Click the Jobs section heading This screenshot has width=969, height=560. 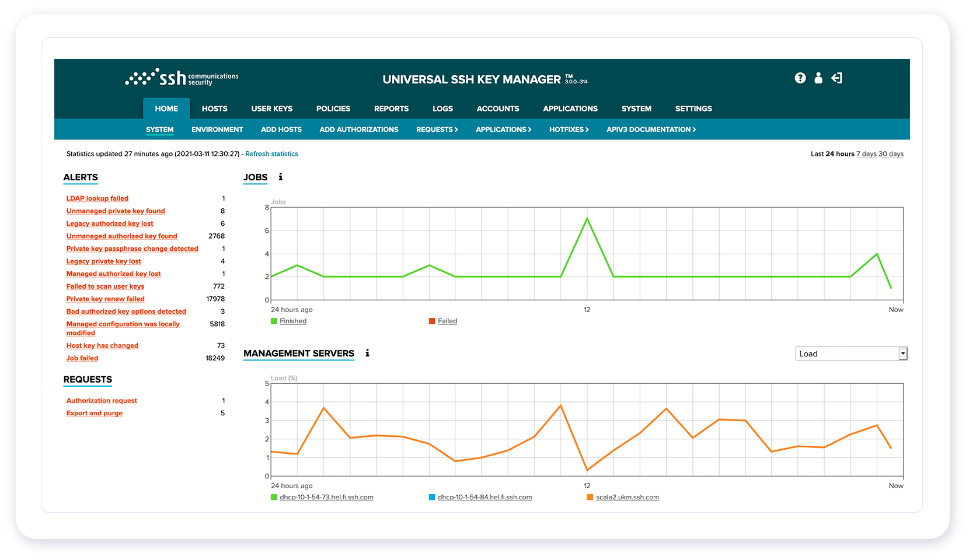pos(256,177)
